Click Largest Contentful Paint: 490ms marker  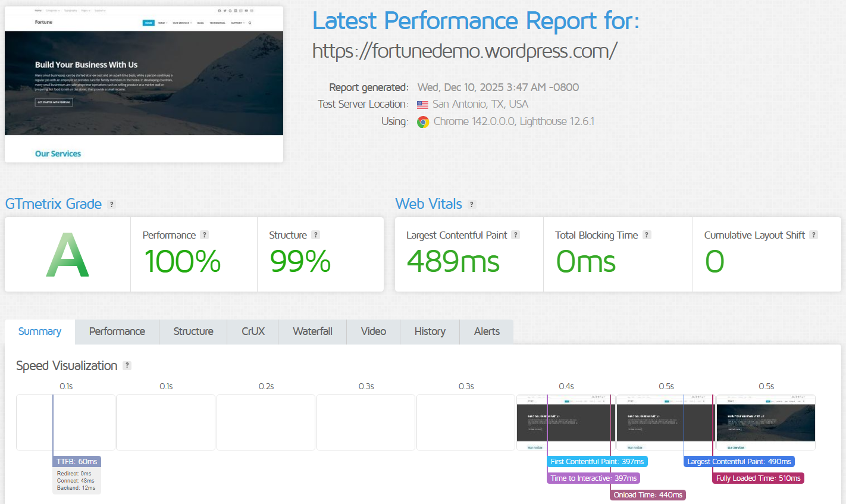click(740, 462)
